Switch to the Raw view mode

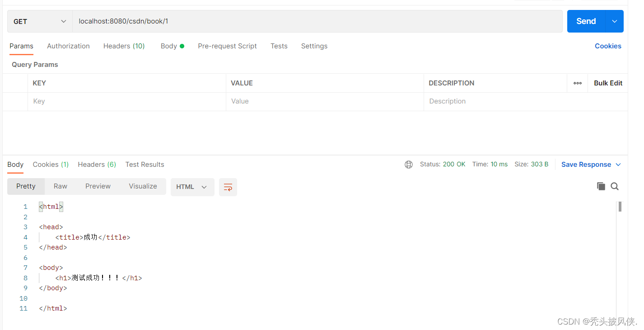point(61,186)
